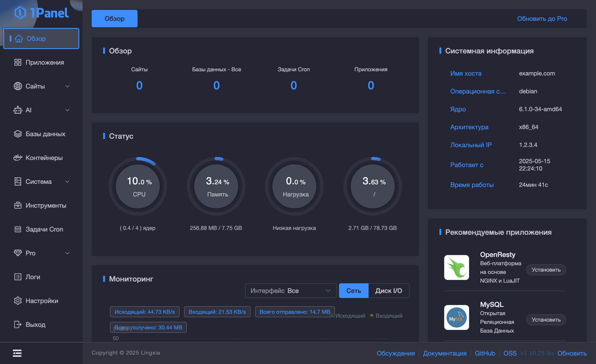
Task: Click the toolbox icon for Инструменты
Action: tap(18, 205)
